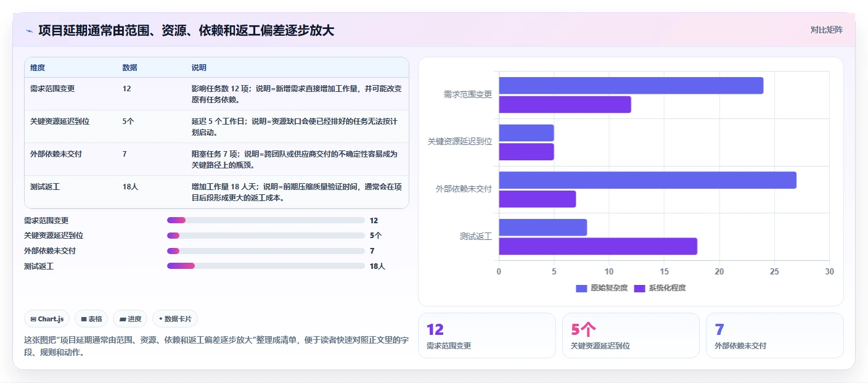Click the x-axis tick value 30

[x=829, y=272]
